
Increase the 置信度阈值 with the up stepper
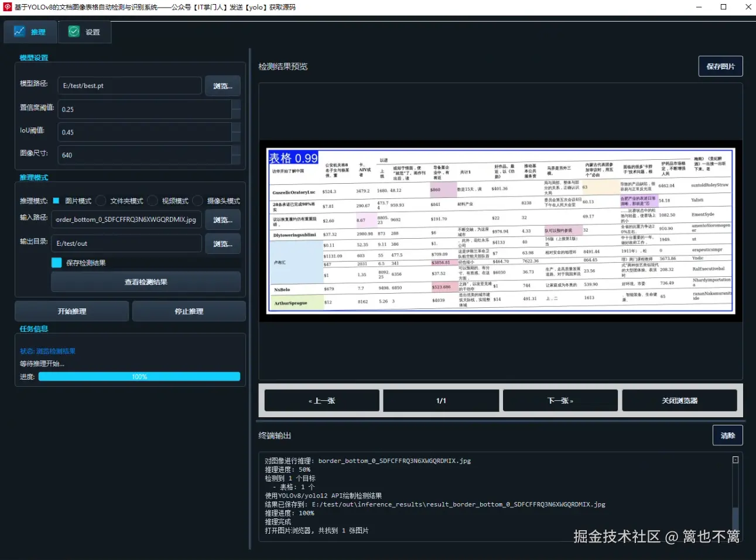coord(236,105)
